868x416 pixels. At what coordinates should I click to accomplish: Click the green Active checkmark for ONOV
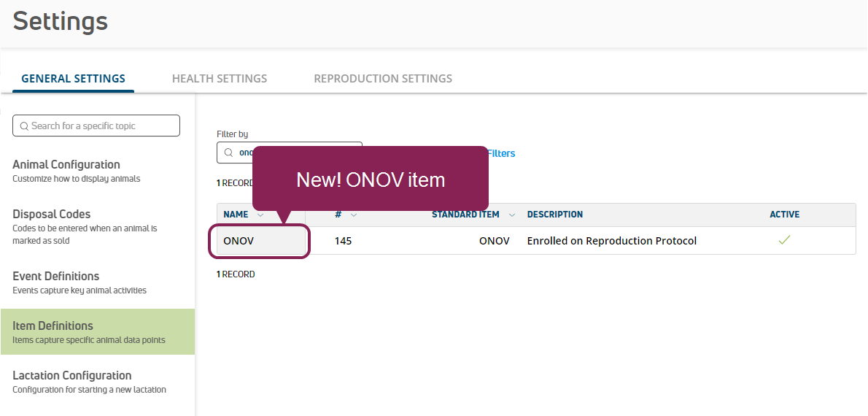(x=784, y=240)
